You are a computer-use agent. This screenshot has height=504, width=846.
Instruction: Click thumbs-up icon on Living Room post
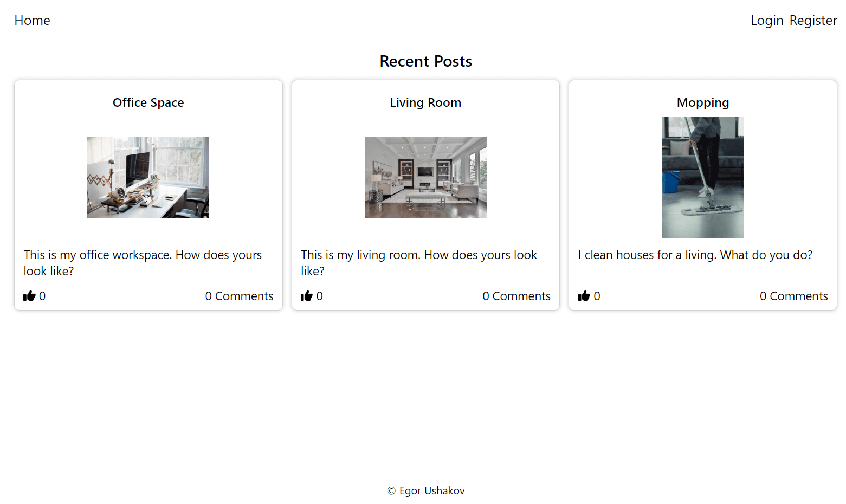tap(307, 296)
